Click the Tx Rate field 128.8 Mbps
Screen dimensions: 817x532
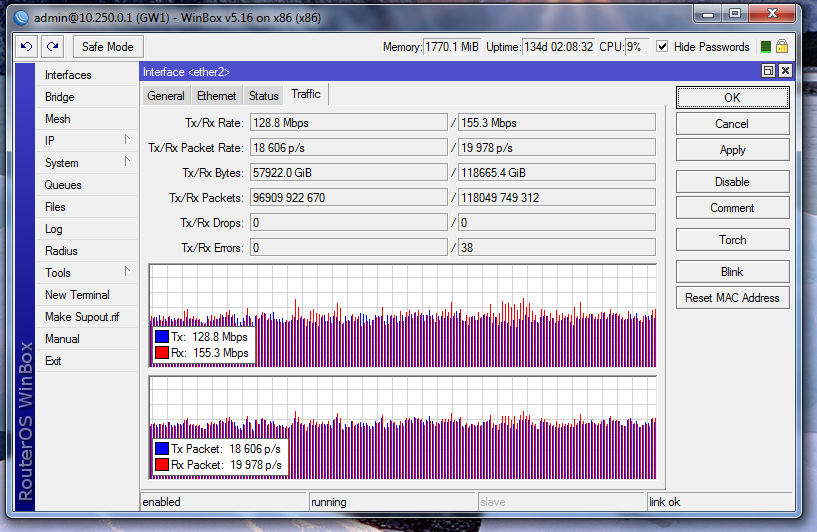[349, 122]
